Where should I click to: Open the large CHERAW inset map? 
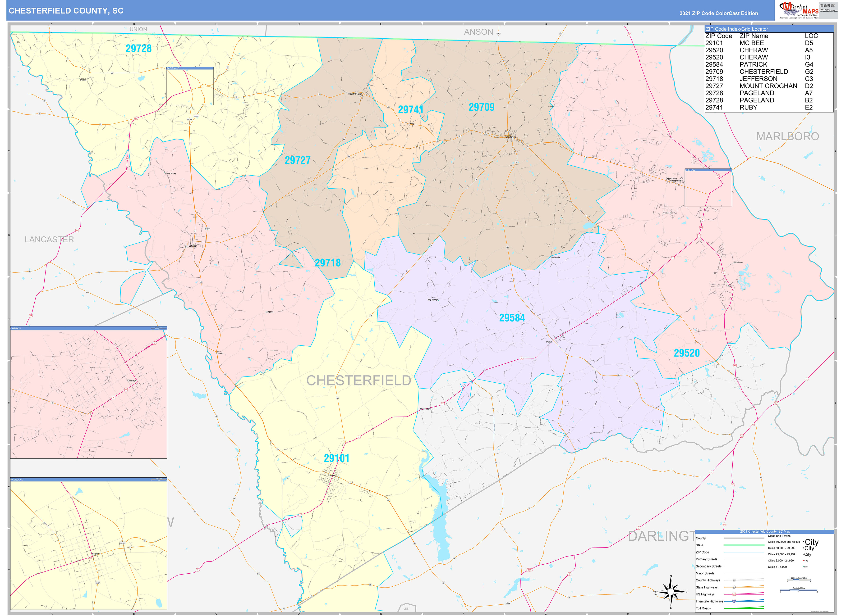point(88,392)
